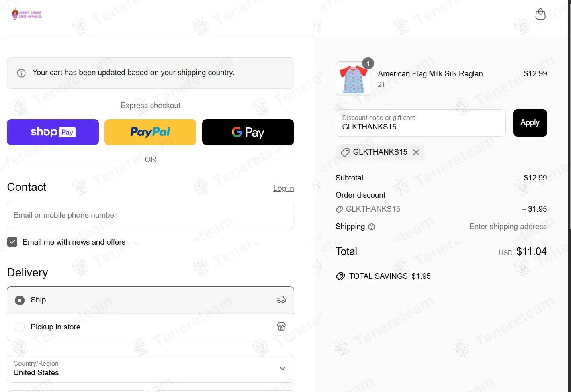
Task: Click the Log in link
Action: pos(283,188)
